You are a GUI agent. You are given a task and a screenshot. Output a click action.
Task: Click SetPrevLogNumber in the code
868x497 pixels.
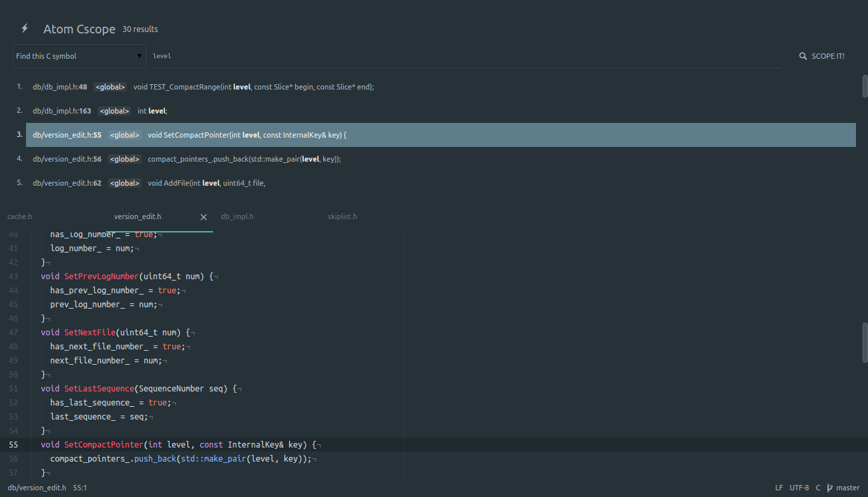[101, 277]
